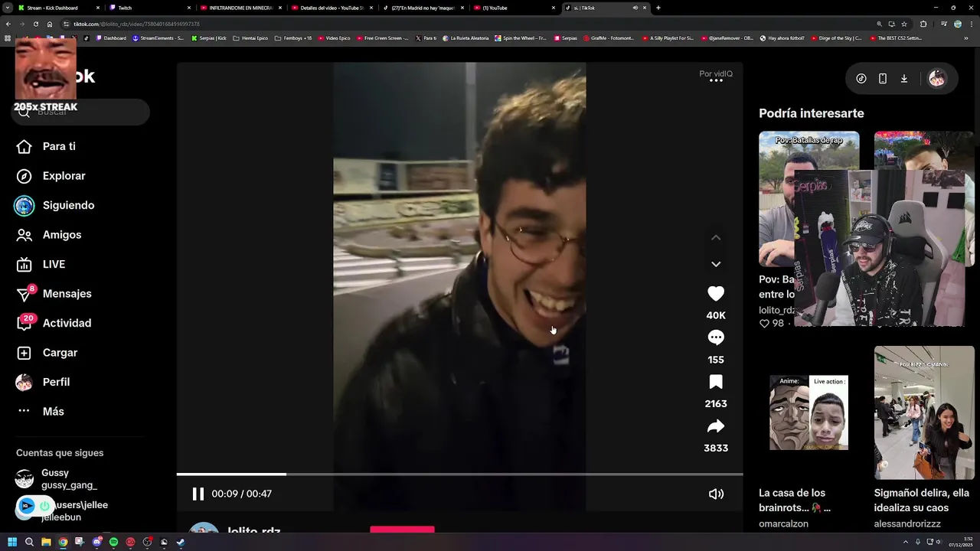
Task: Save the video with the bookmark icon
Action: [x=716, y=382]
